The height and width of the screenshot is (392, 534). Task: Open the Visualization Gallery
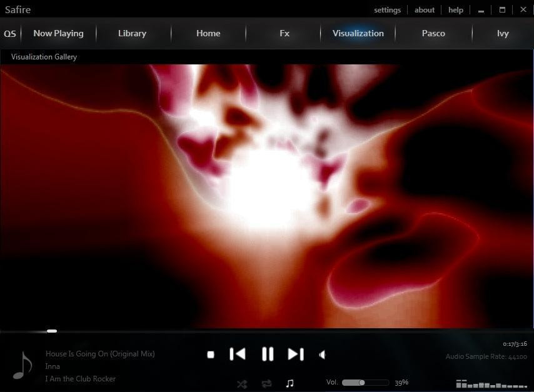(44, 57)
